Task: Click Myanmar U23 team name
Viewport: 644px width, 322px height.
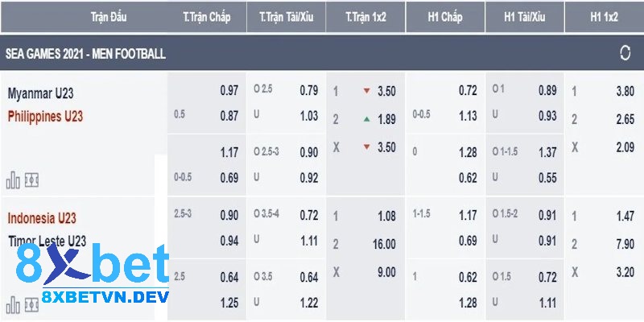Action: coord(40,93)
